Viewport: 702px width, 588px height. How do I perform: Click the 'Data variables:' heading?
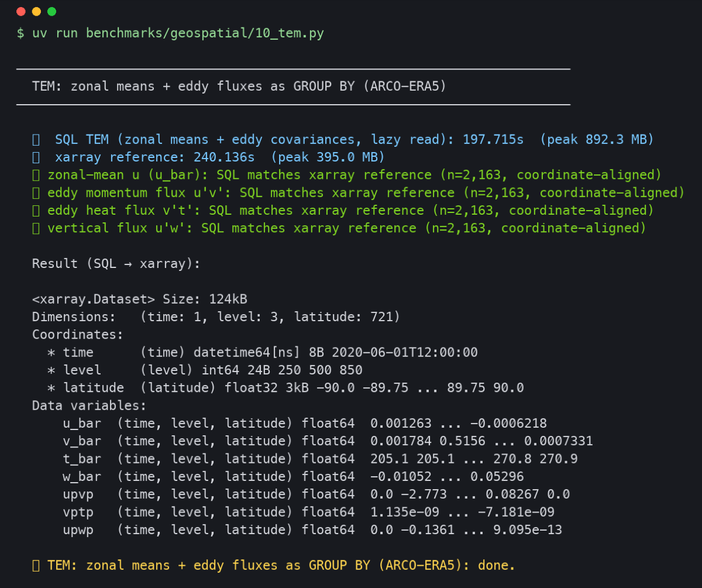[89, 405]
